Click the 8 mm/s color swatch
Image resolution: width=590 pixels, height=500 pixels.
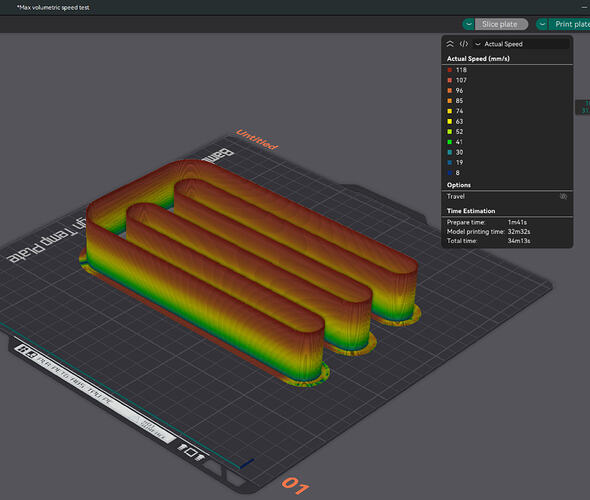[x=450, y=173]
